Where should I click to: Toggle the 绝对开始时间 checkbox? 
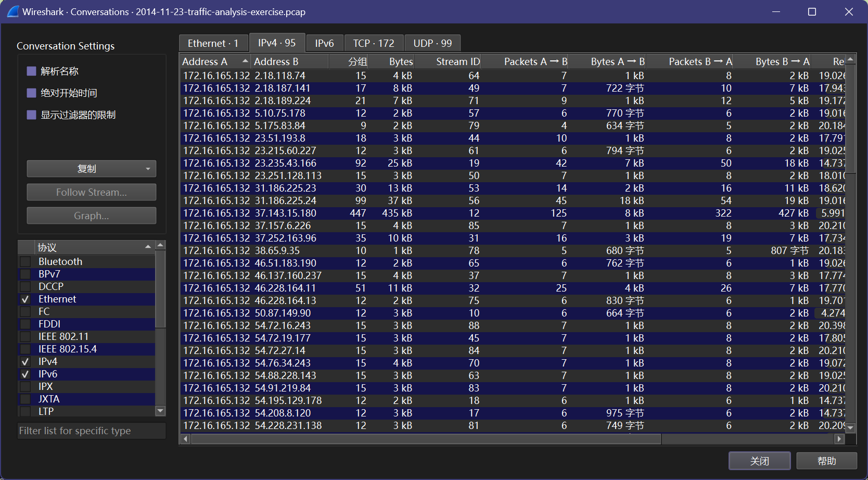(x=31, y=93)
